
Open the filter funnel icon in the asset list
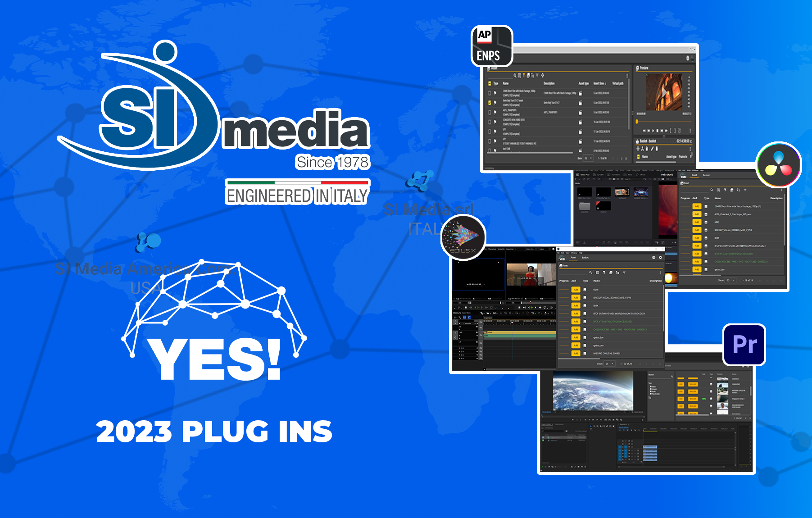pos(604,273)
